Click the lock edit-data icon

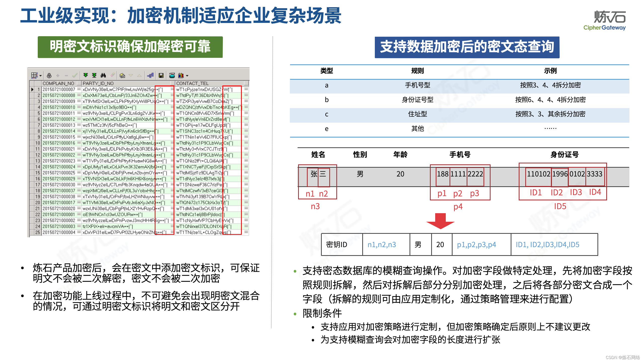49,75
